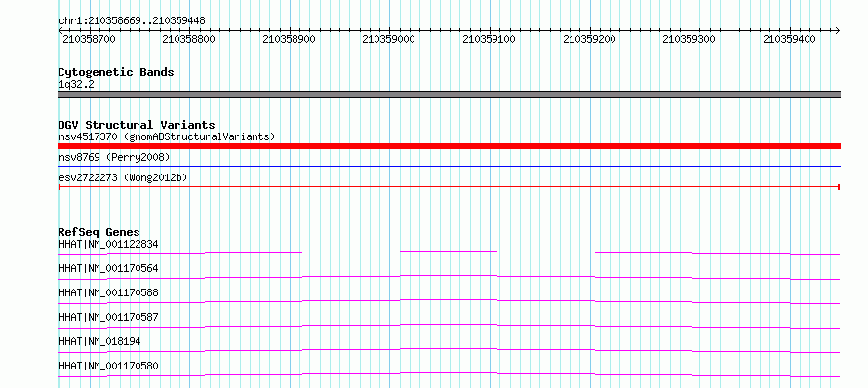This screenshot has width=868, height=388.
Task: Select the HHAT|NM_018194 transcript label
Action: pyautogui.click(x=99, y=341)
